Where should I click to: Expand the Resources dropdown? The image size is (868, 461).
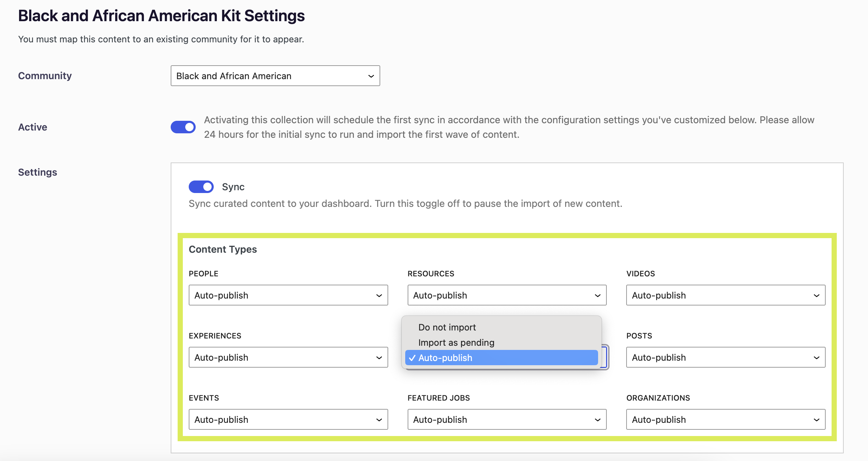[x=507, y=295]
